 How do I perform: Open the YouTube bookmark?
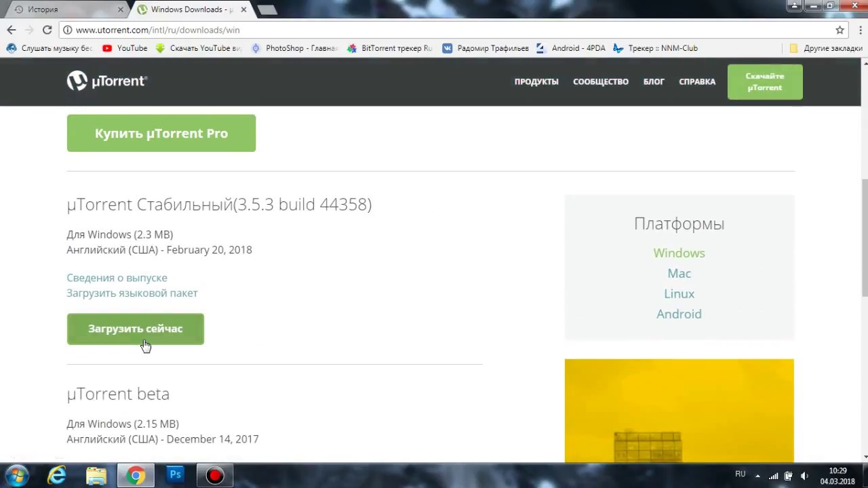[125, 48]
